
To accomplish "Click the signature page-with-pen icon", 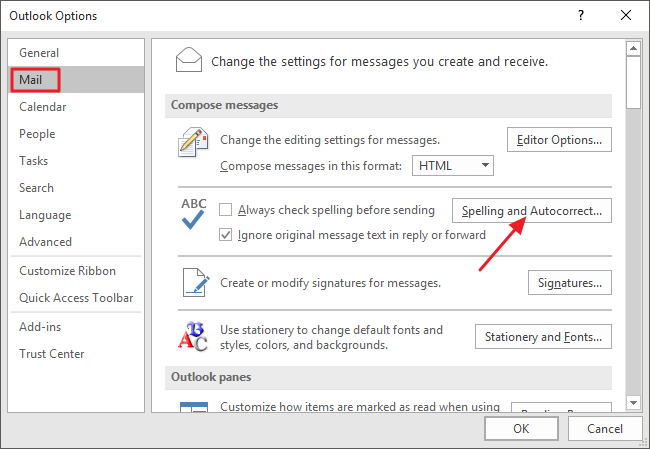I will 196,282.
